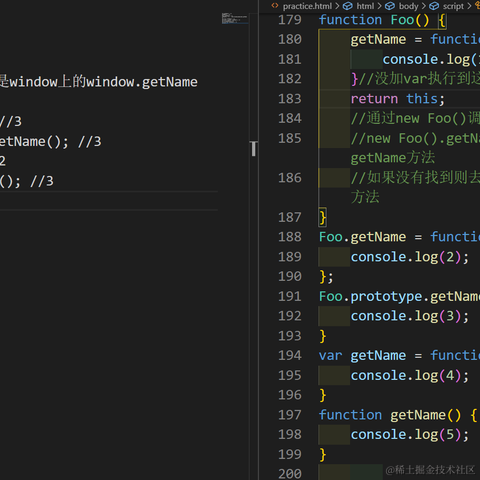
Task: Click 'function Foo()' declaration on line 179
Action: click(x=374, y=20)
